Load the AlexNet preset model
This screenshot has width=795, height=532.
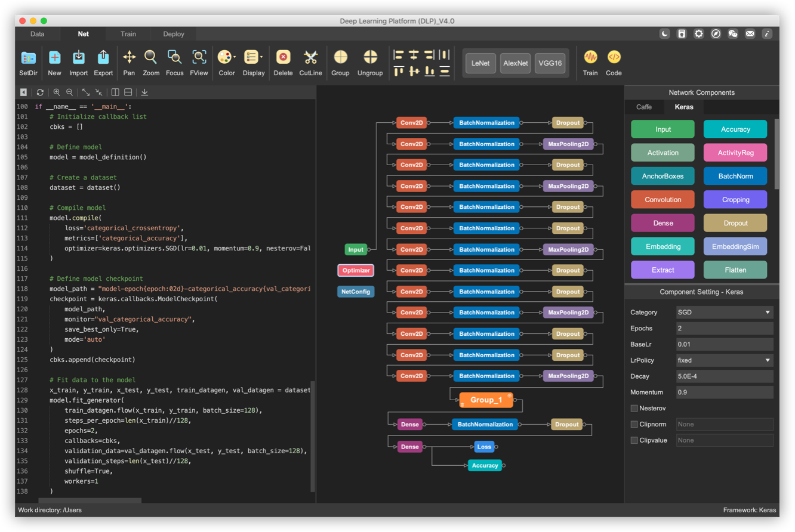515,63
